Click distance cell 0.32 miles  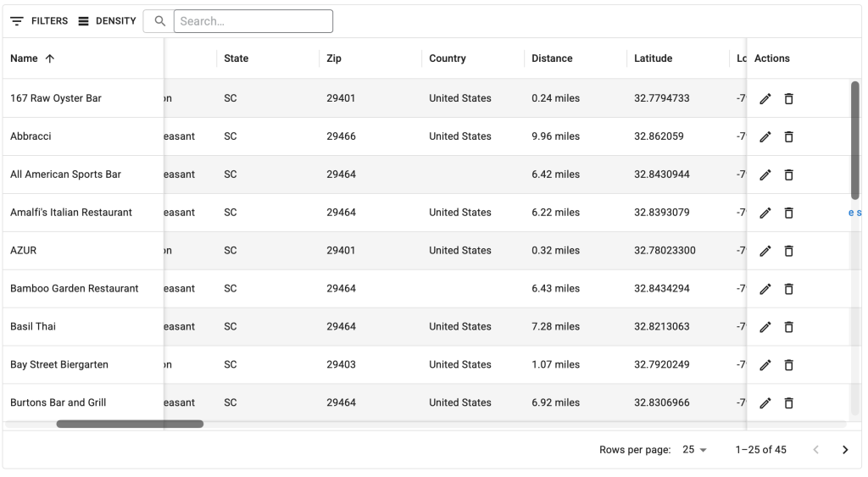(576, 251)
